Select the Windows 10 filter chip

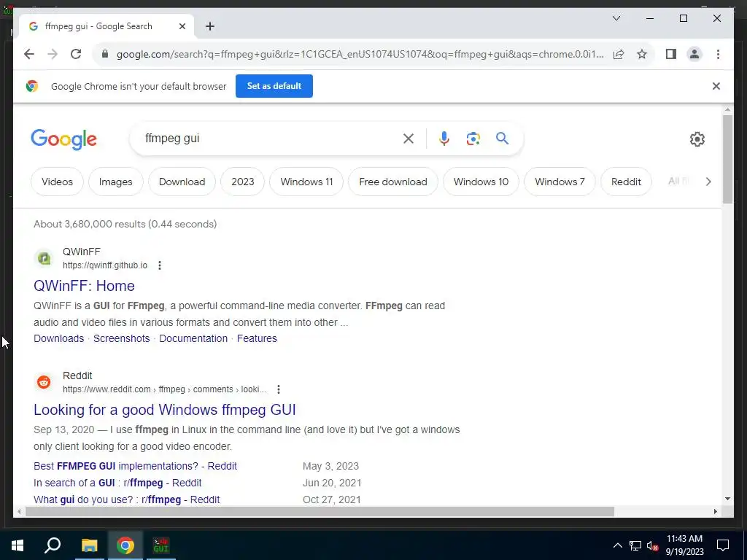[481, 182]
